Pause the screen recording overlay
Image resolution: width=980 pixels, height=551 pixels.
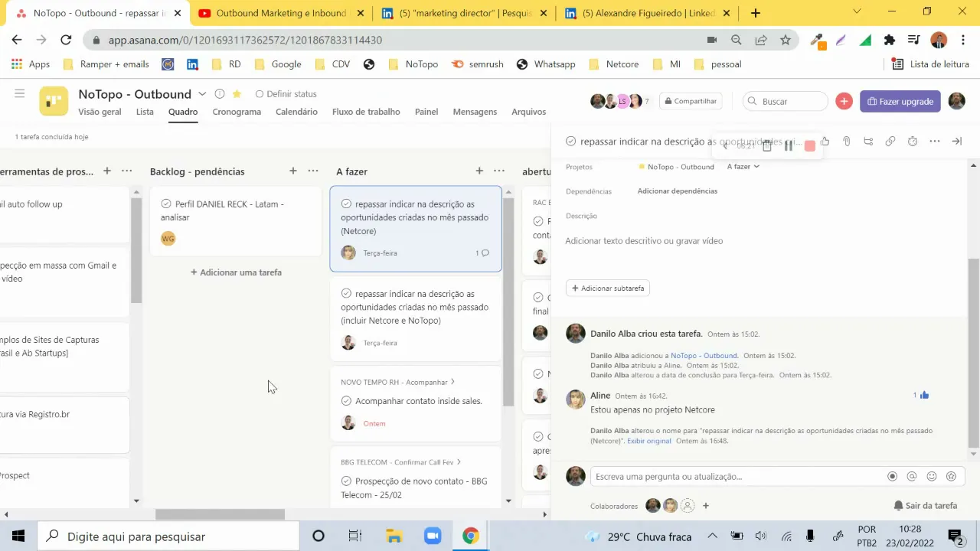coord(789,145)
